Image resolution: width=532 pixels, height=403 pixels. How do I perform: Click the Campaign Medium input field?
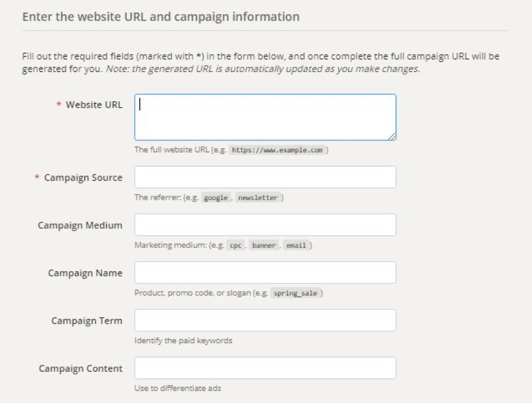click(265, 225)
